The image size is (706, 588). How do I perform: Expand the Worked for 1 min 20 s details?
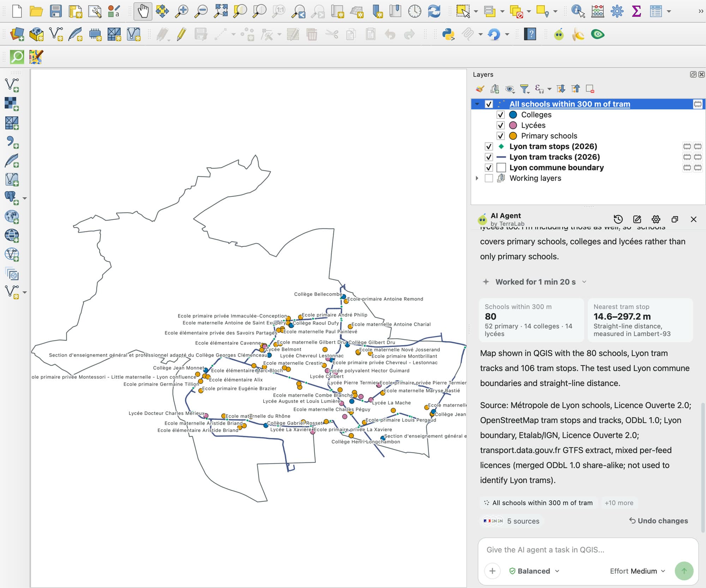[535, 282]
